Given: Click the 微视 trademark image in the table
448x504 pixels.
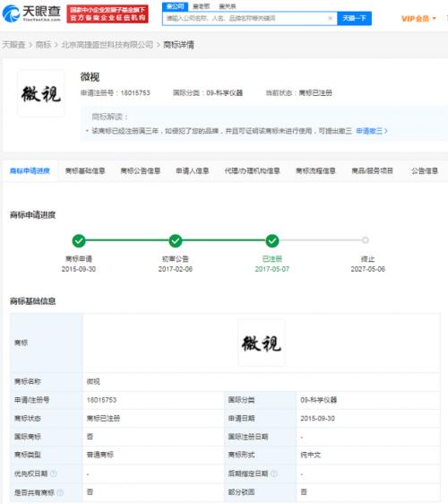Looking at the screenshot, I should (x=262, y=343).
